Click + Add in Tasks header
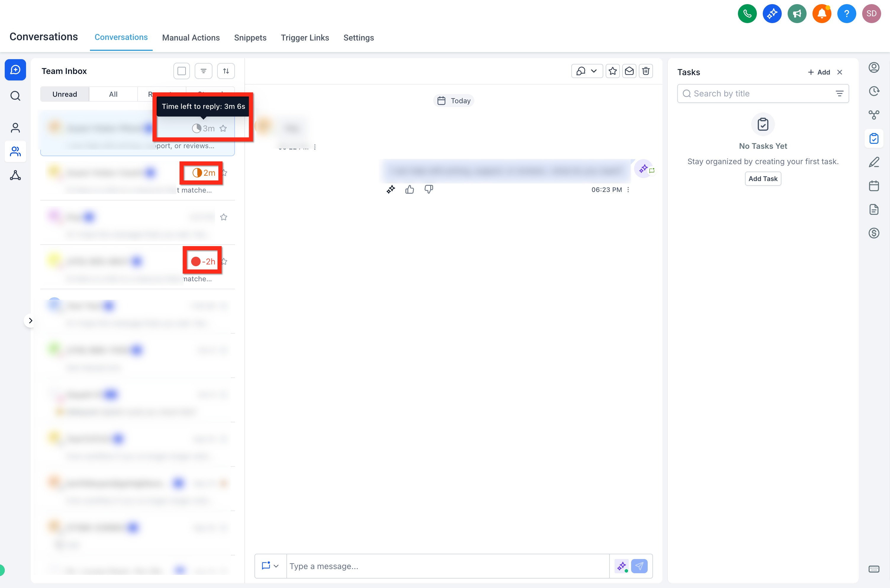 pyautogui.click(x=819, y=72)
